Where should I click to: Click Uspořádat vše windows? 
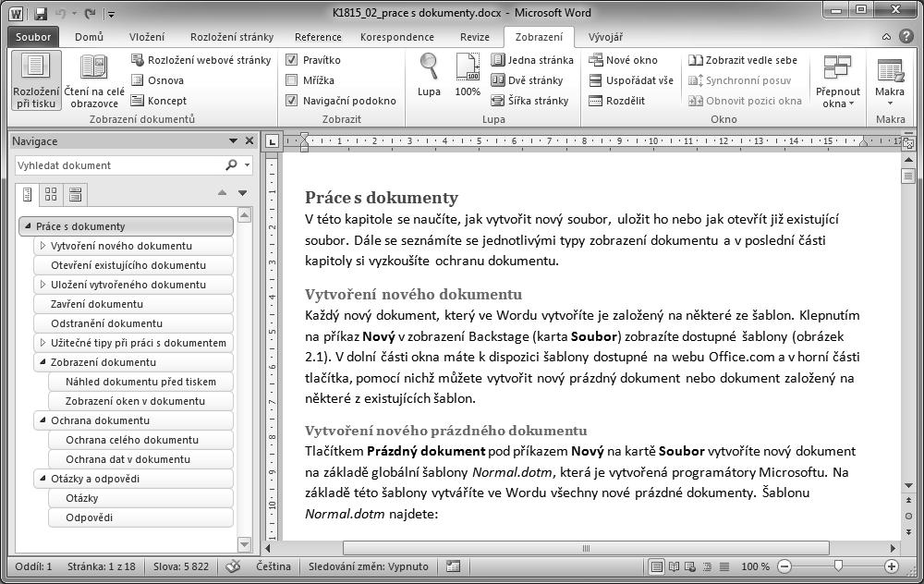(x=631, y=80)
